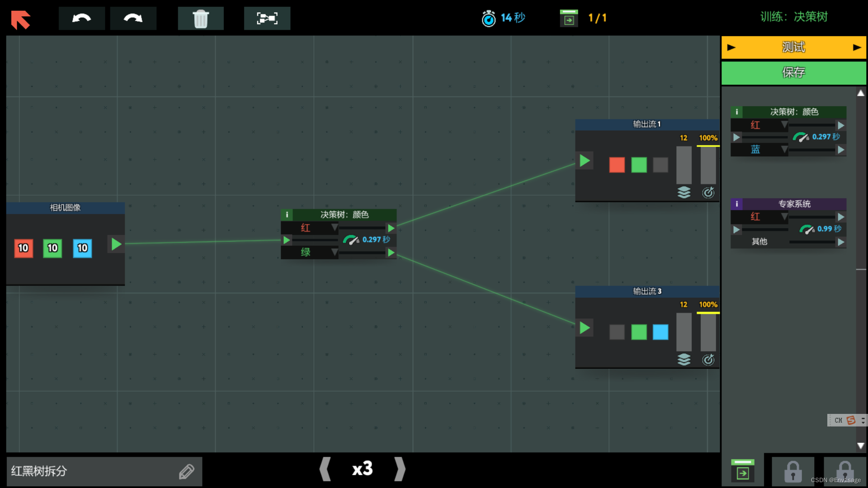Click the red back arrow icon
The image size is (868, 488).
[20, 19]
